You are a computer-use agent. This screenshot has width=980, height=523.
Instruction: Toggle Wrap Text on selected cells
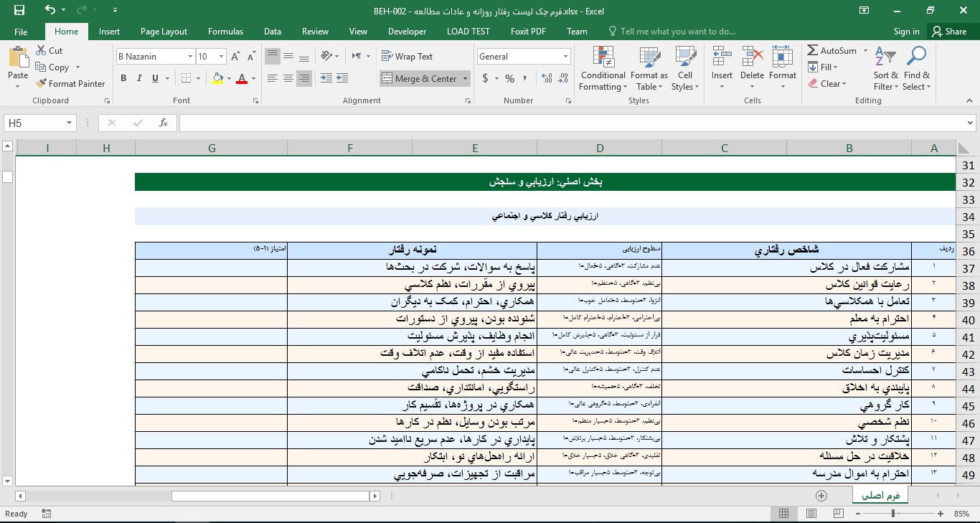(407, 56)
